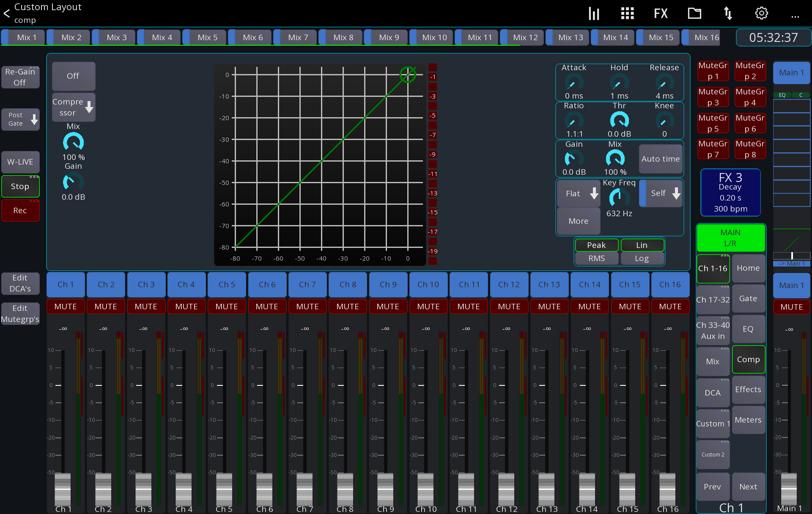Viewport: 812px width, 514px height.
Task: Adjust the Hold knob
Action: click(619, 82)
